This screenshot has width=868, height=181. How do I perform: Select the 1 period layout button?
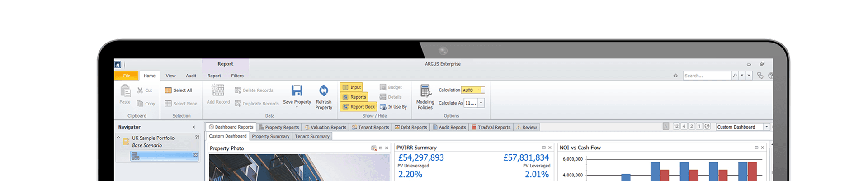point(699,127)
